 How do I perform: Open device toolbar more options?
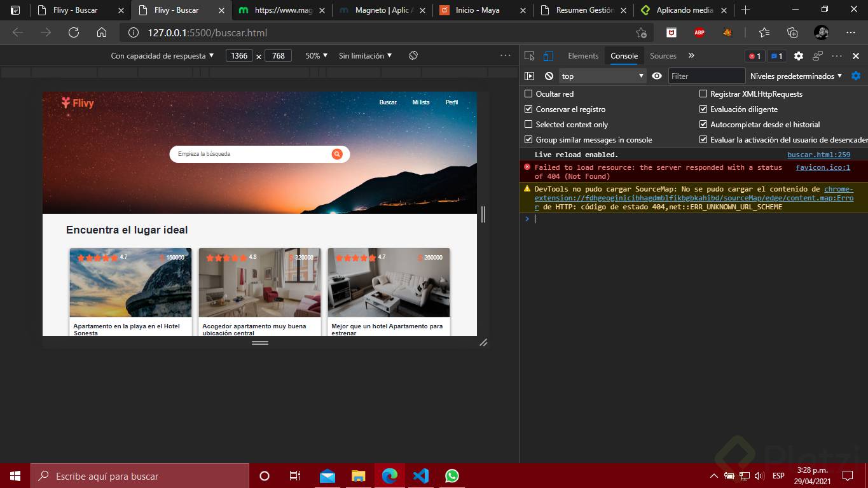tap(506, 55)
